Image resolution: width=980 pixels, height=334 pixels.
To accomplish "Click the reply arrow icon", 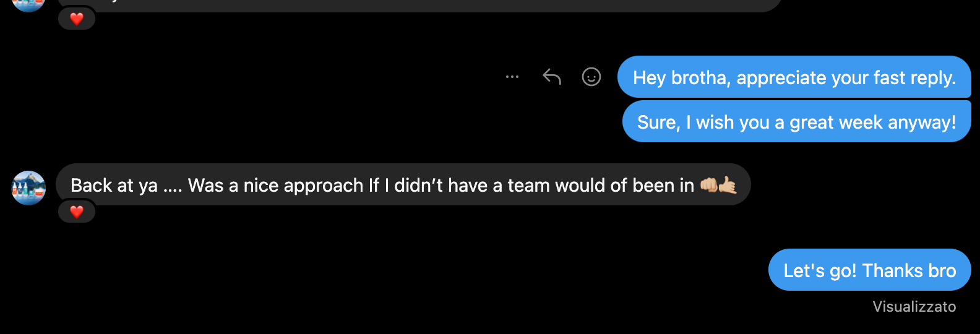I will [552, 77].
